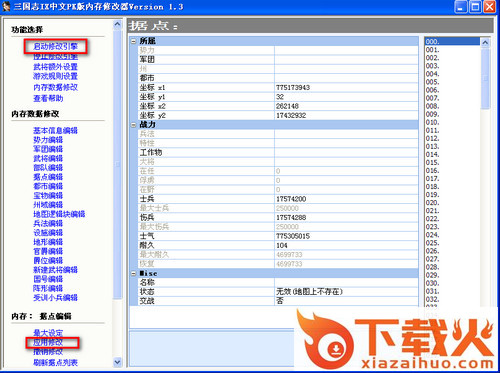Open 官爵编辑 link

click(x=48, y=251)
